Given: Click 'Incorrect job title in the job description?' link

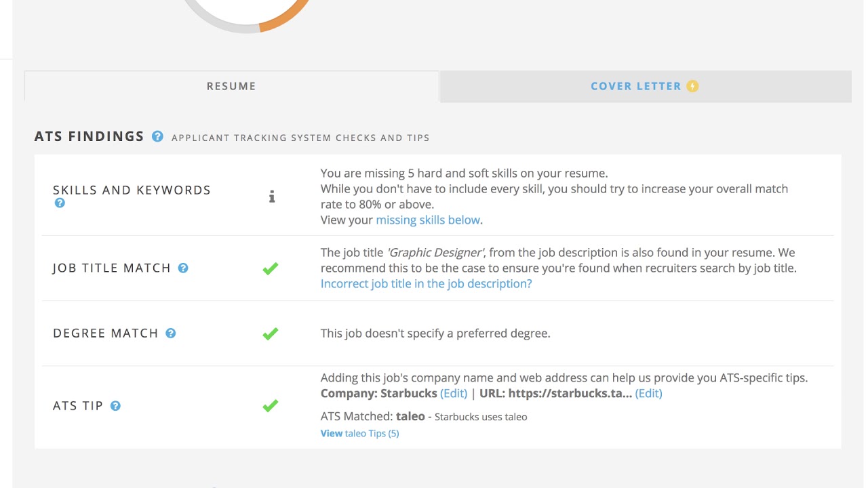Looking at the screenshot, I should pos(426,283).
